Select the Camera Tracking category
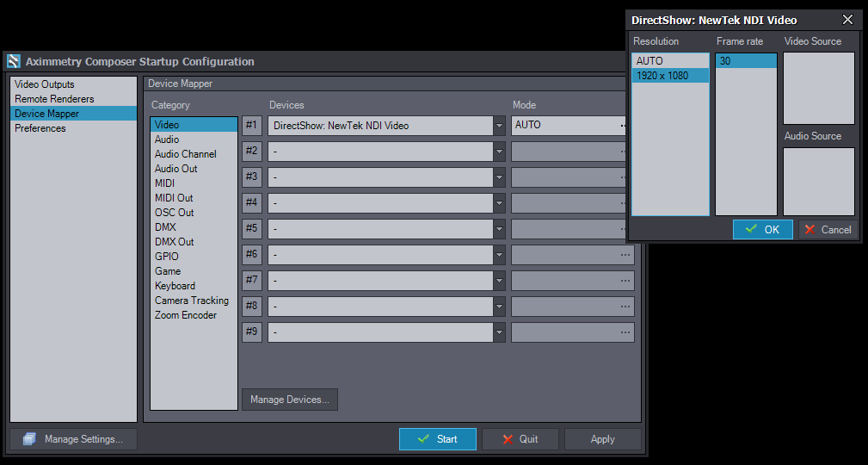868x465 pixels. point(191,301)
